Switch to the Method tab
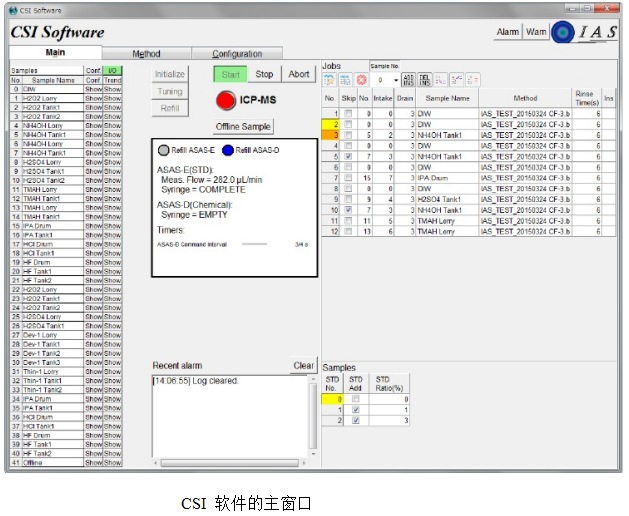 click(x=146, y=54)
